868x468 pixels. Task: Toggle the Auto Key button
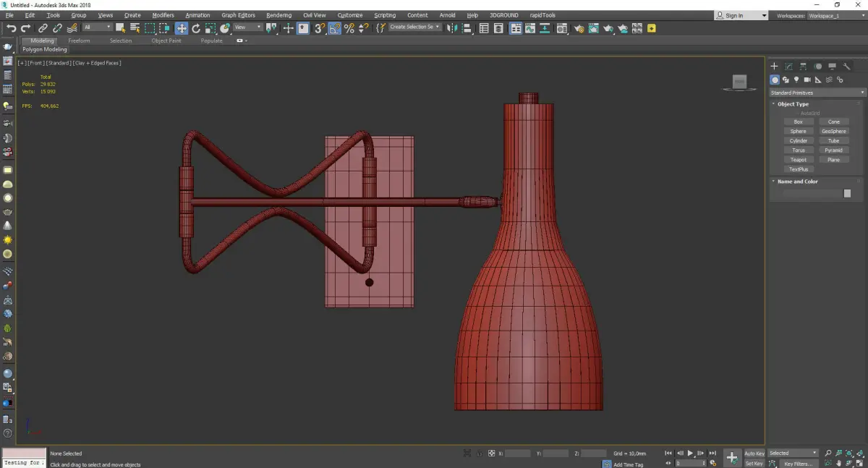(x=754, y=453)
